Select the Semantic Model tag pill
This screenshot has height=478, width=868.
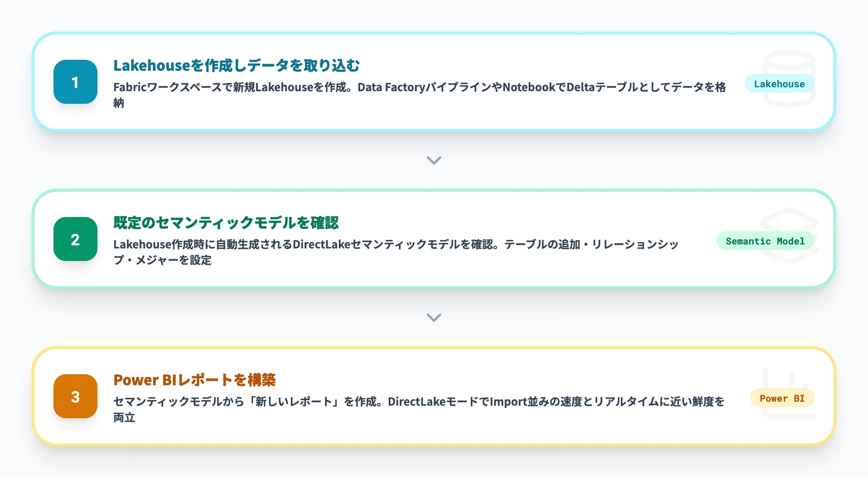(765, 241)
